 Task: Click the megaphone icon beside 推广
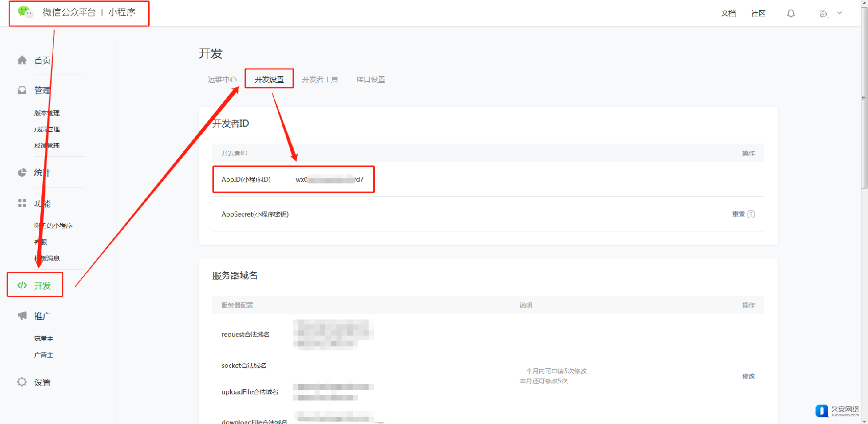coord(22,316)
